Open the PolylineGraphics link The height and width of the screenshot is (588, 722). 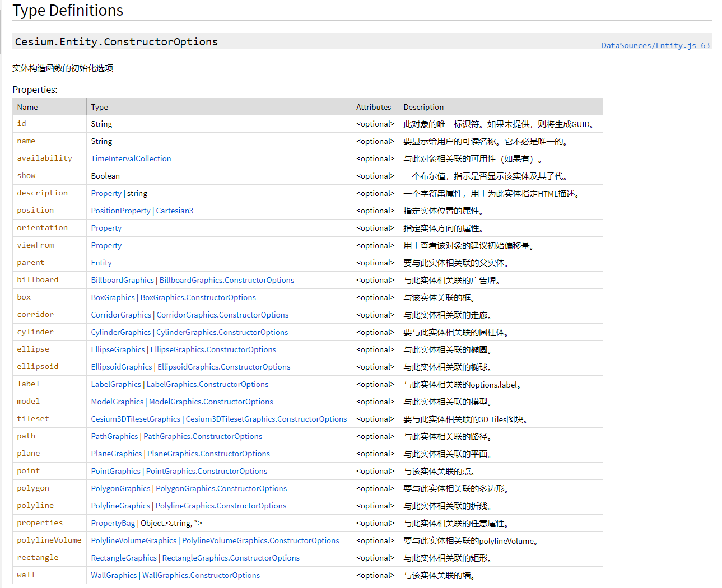120,506
